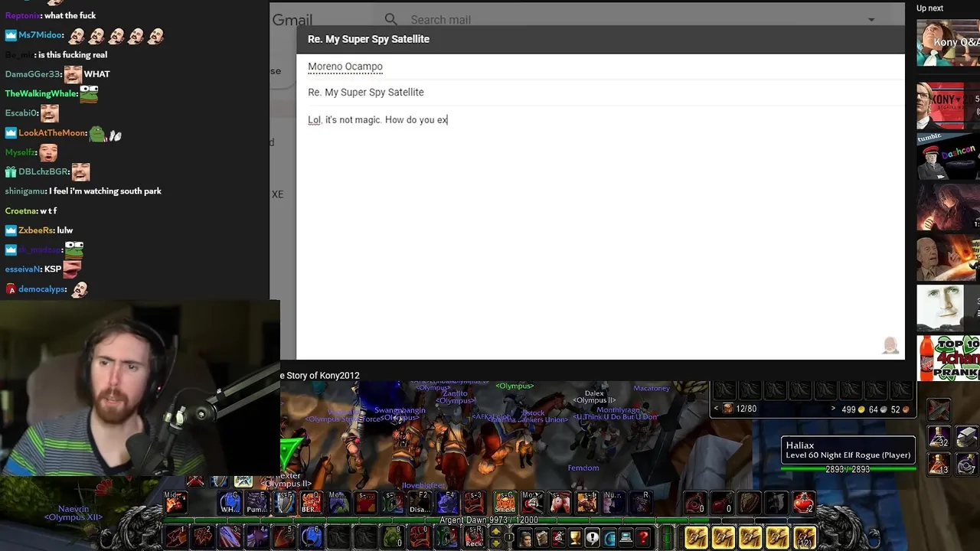
Task: Click chat username esseivaN
Action: point(22,269)
